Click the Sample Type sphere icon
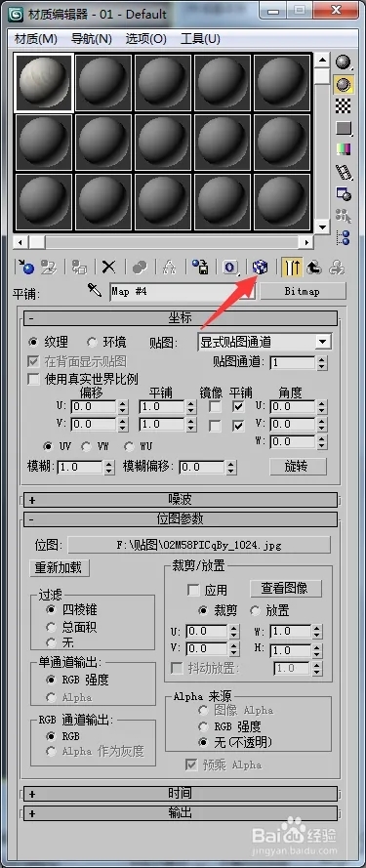The width and height of the screenshot is (366, 868). pyautogui.click(x=344, y=62)
